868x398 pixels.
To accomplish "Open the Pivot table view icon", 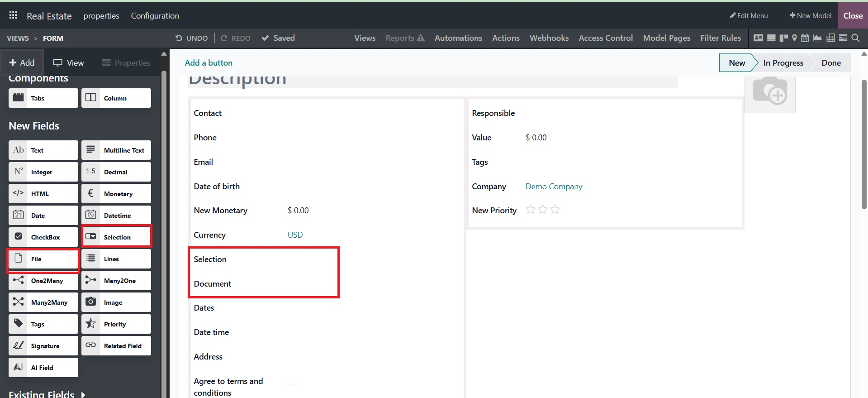I will (x=830, y=38).
